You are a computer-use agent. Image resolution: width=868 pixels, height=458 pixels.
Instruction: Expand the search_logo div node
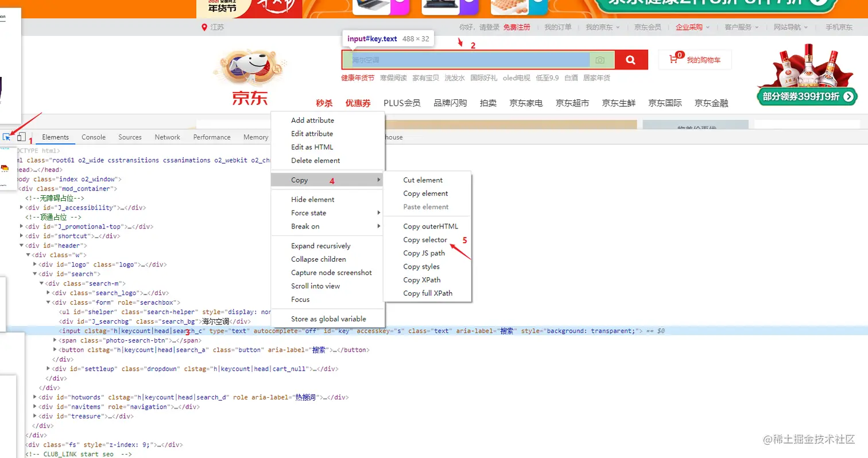point(49,293)
